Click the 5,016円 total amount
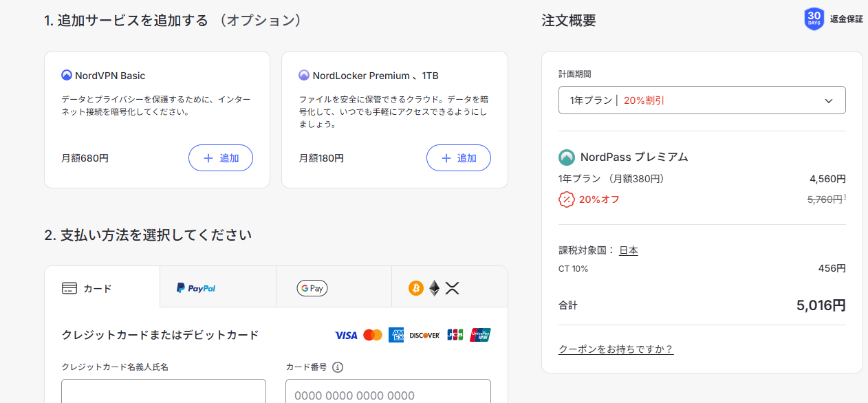Image resolution: width=868 pixels, height=403 pixels. [x=821, y=305]
